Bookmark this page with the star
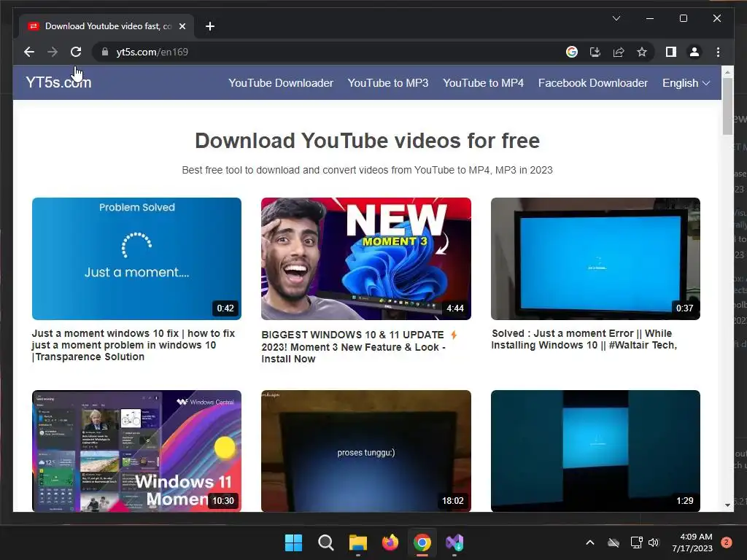 click(642, 52)
